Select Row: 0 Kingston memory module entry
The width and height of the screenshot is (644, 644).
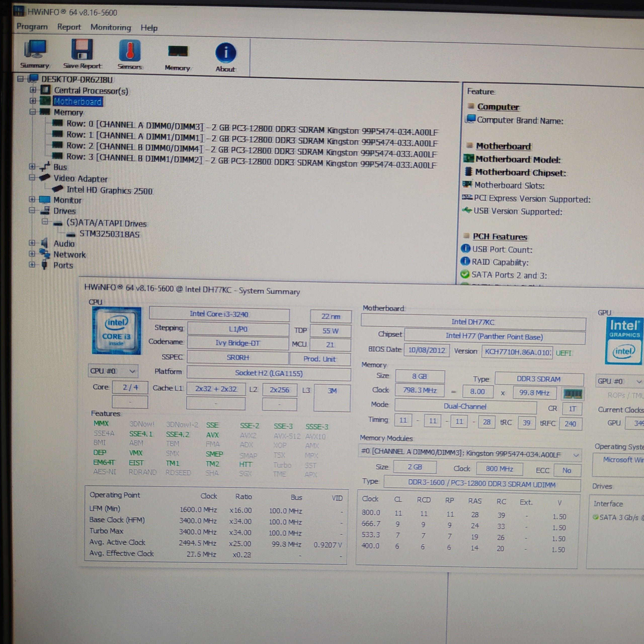point(252,128)
